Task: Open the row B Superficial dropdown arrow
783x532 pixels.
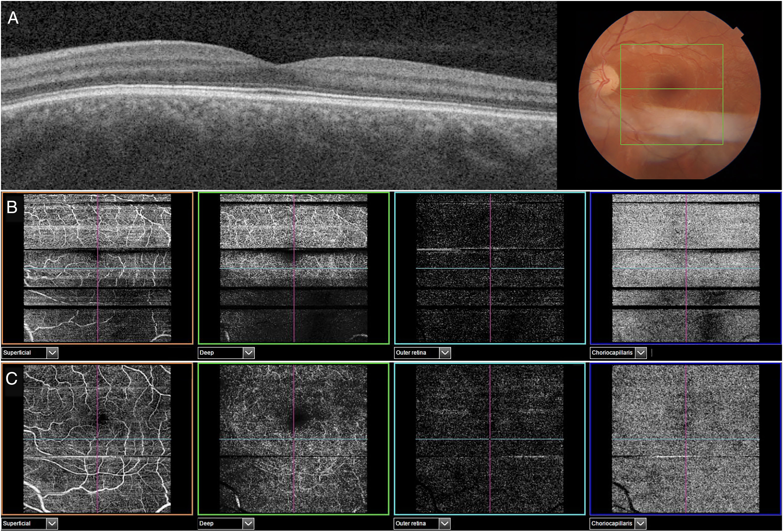Action: tap(52, 353)
